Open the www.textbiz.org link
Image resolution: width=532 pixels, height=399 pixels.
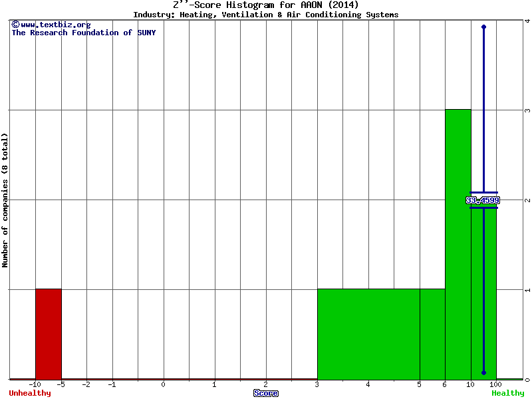[55, 25]
